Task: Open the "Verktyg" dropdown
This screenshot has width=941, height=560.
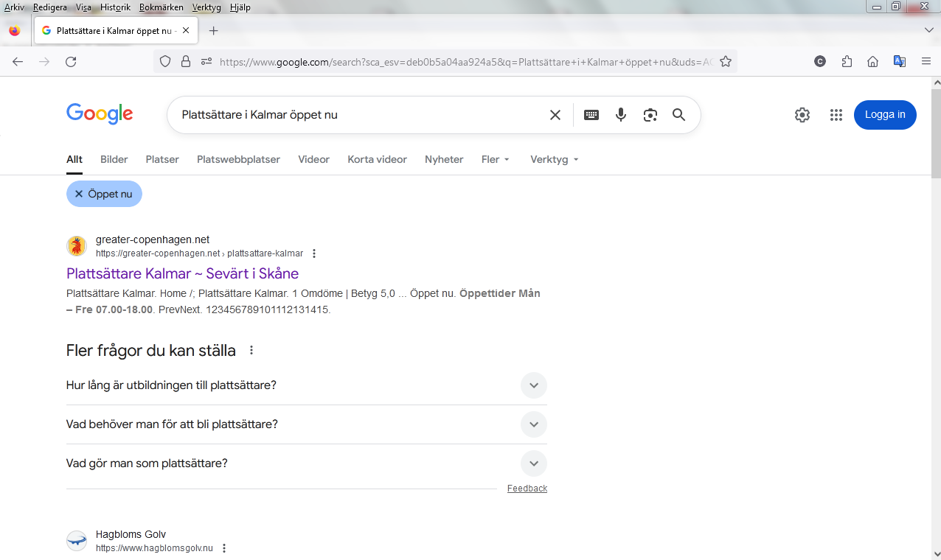Action: click(x=554, y=159)
